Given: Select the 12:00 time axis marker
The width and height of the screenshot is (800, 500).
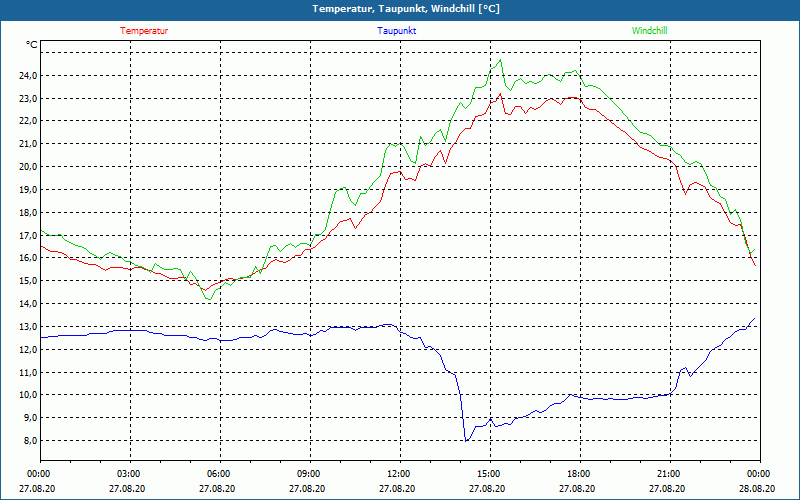Looking at the screenshot, I should click(x=401, y=474).
